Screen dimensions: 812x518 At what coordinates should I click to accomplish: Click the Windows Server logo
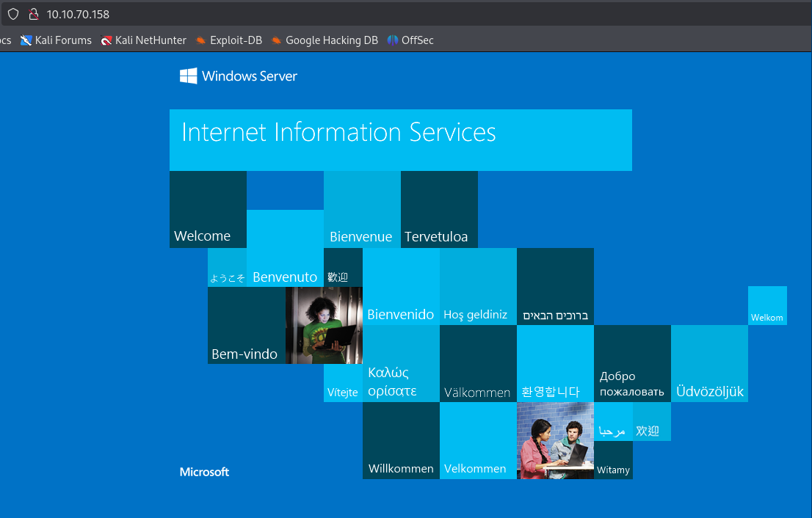pyautogui.click(x=239, y=76)
